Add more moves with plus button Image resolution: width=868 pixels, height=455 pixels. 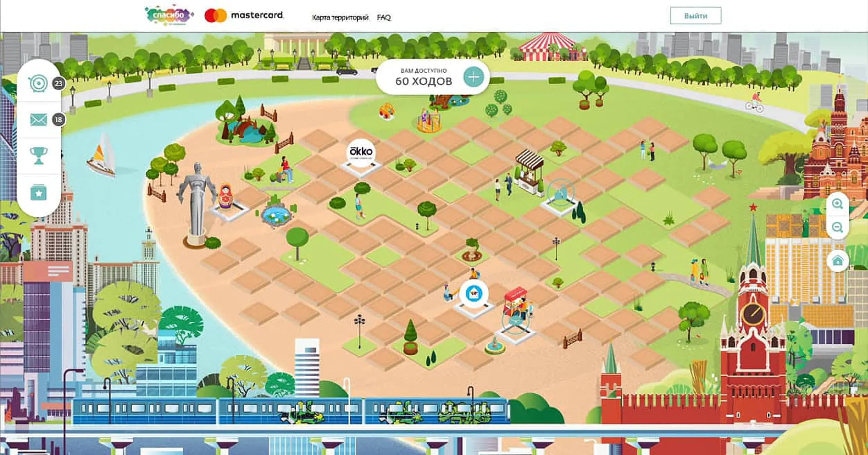click(473, 77)
